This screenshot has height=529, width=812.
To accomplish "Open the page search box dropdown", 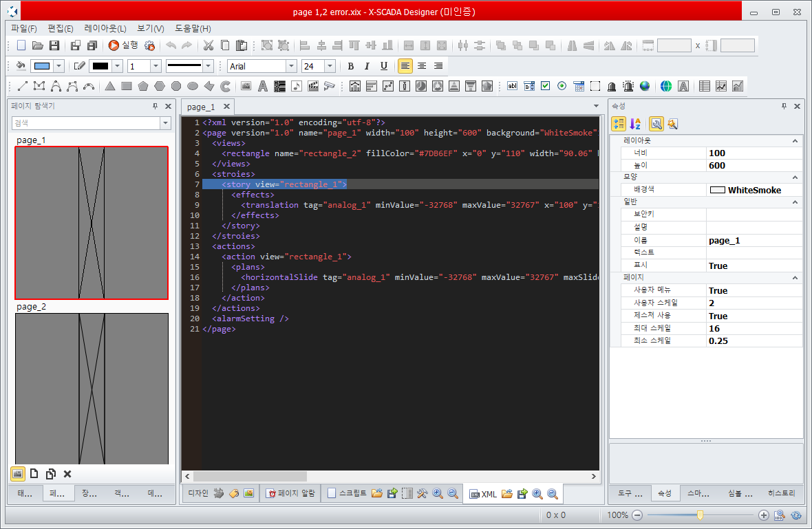I will point(166,123).
